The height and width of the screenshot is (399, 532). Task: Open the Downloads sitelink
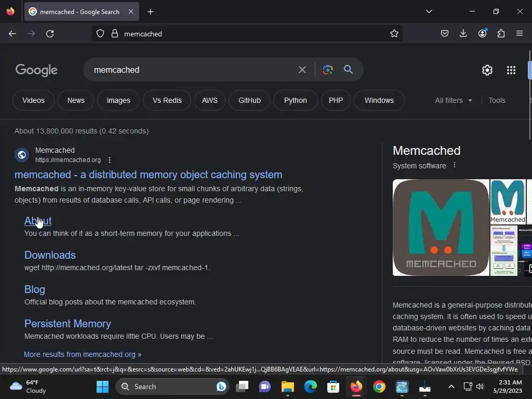click(50, 255)
